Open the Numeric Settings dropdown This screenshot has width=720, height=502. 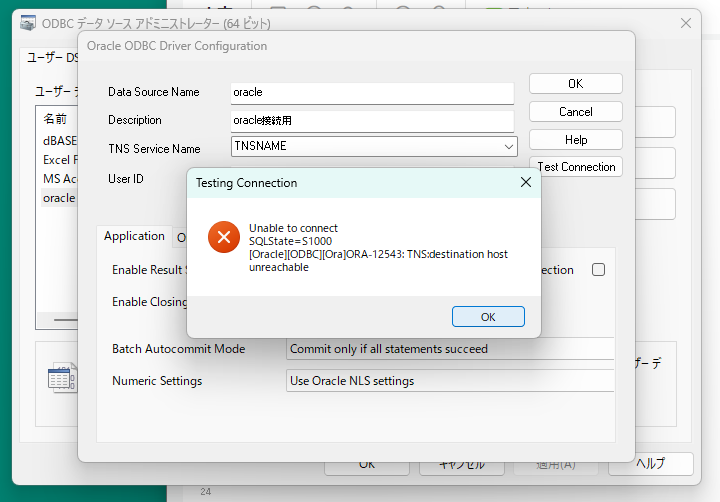450,381
